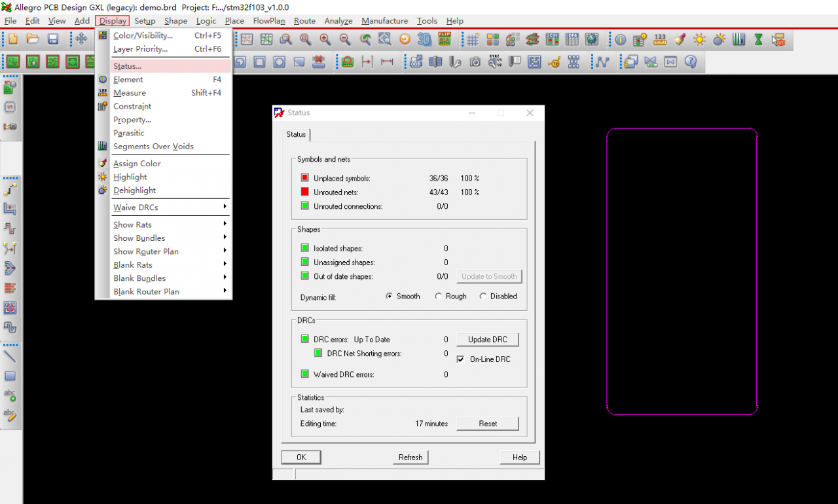
Task: Click the Assign Color brush icon
Action: tap(680, 39)
